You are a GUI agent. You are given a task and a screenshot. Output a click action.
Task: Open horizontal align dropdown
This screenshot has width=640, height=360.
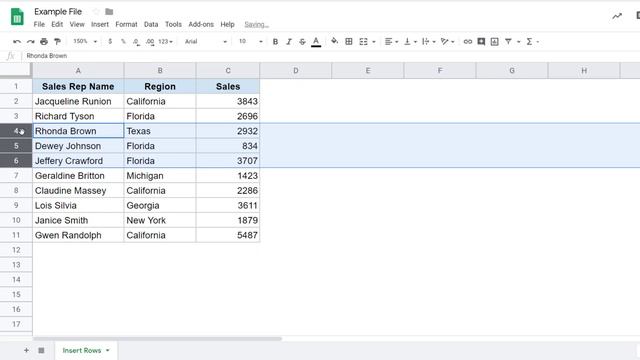[x=391, y=42]
